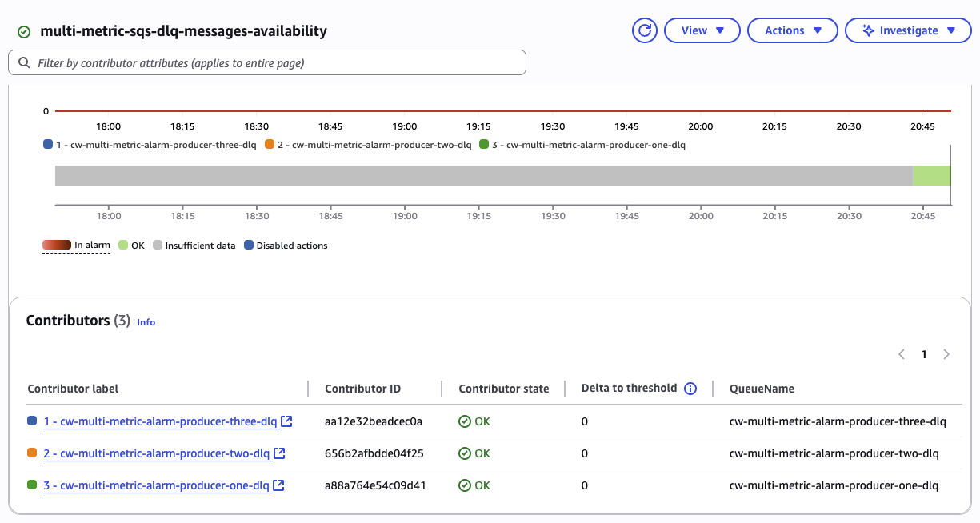Toggle the Disabled actions legend item
Viewport: 980px width, 523px height.
coord(286,245)
